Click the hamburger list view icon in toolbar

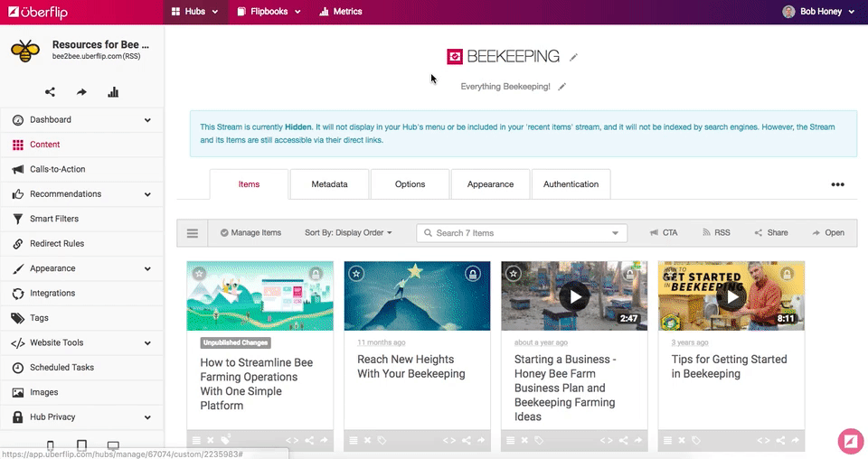tap(192, 233)
